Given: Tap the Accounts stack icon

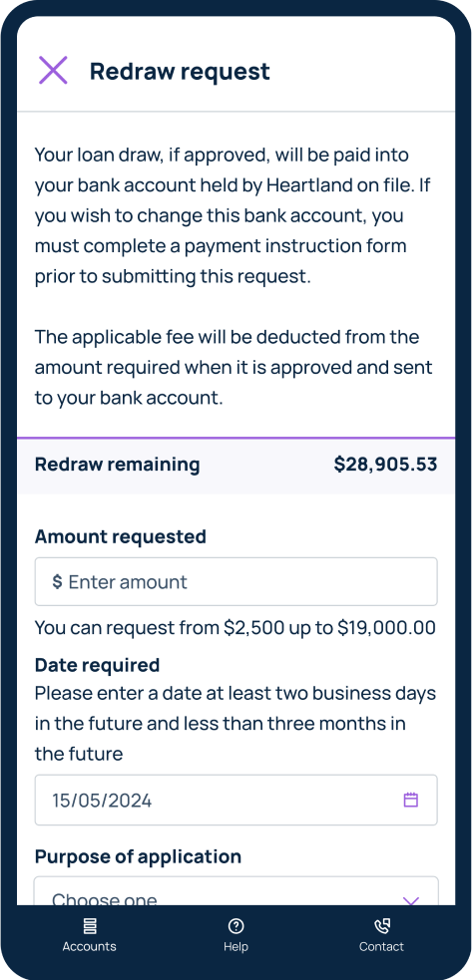Looking at the screenshot, I should [x=90, y=925].
